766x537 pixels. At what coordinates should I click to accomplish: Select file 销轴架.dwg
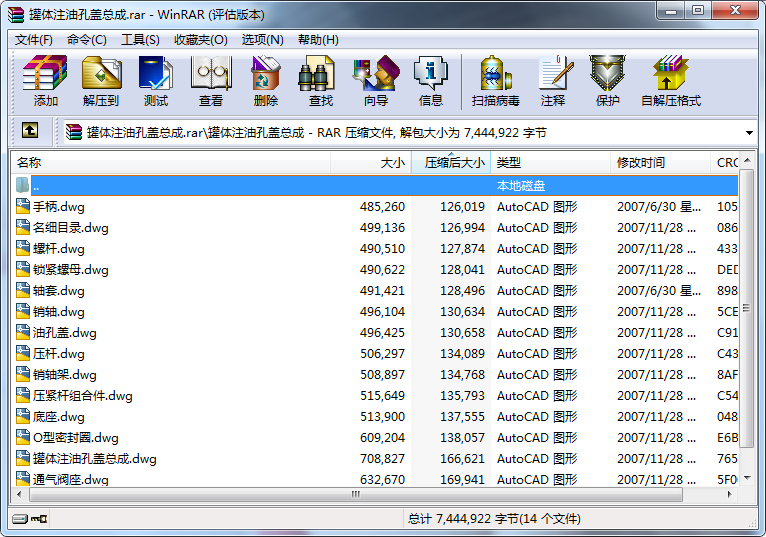[64, 375]
